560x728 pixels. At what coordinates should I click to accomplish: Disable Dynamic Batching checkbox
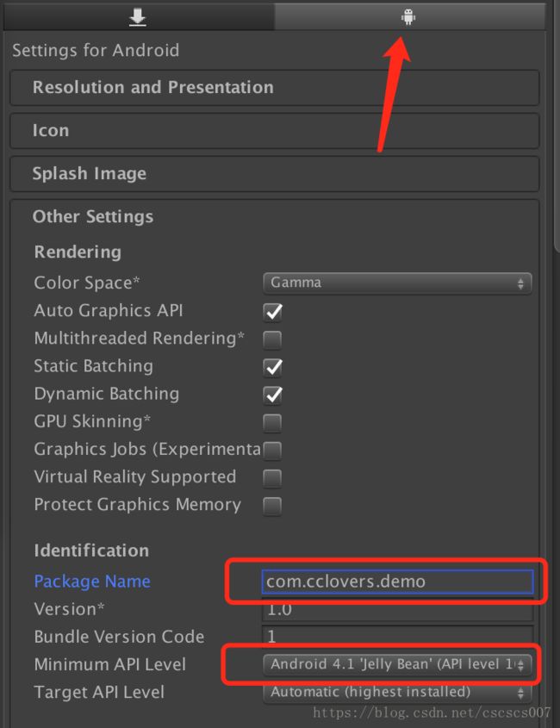[272, 395]
